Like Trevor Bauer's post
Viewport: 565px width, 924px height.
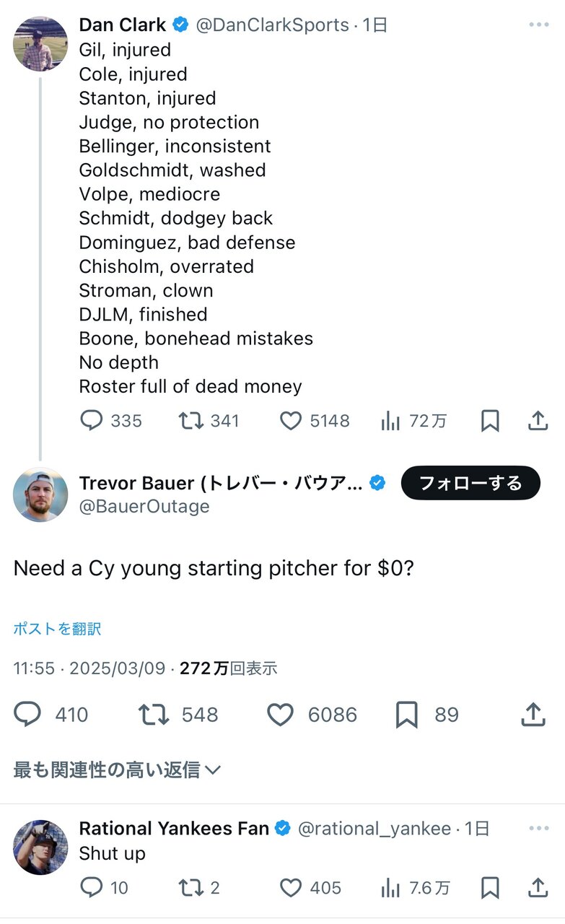280,715
